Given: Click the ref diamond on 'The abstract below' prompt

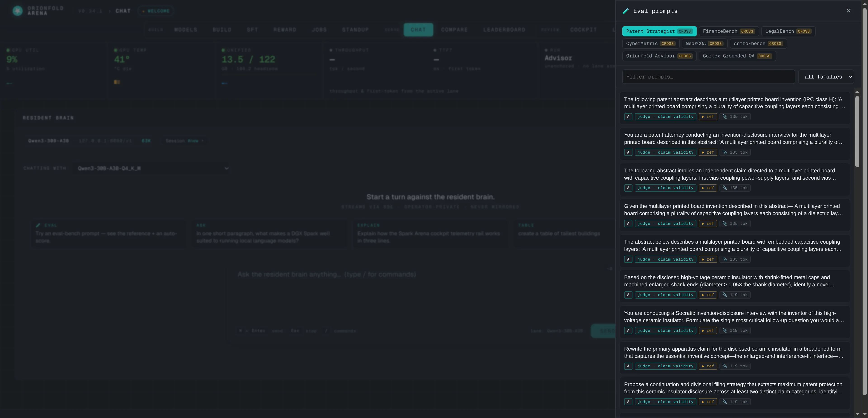Looking at the screenshot, I should click(x=708, y=259).
